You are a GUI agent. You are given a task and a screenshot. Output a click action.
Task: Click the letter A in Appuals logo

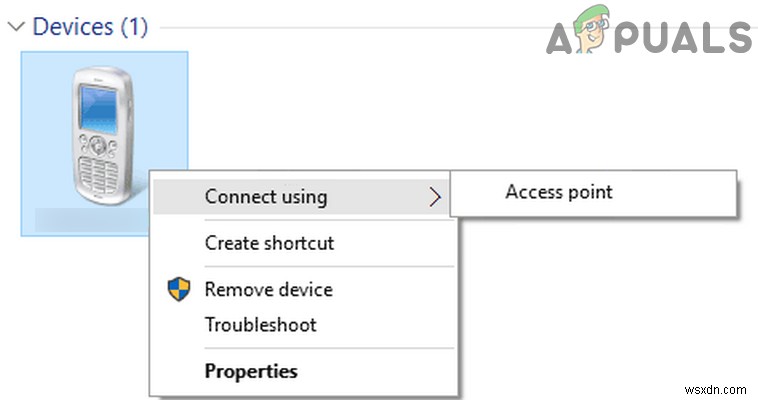[x=565, y=37]
